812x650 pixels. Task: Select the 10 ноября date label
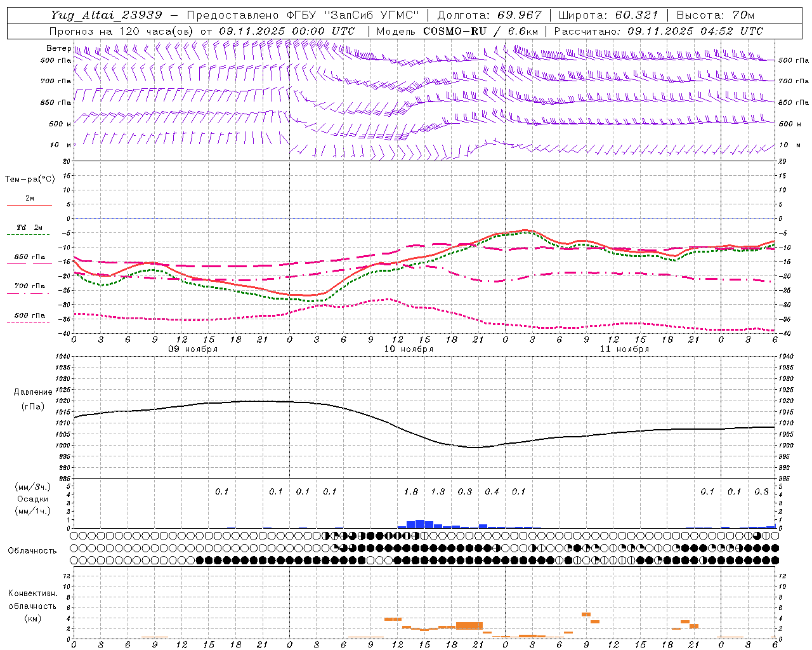point(409,349)
